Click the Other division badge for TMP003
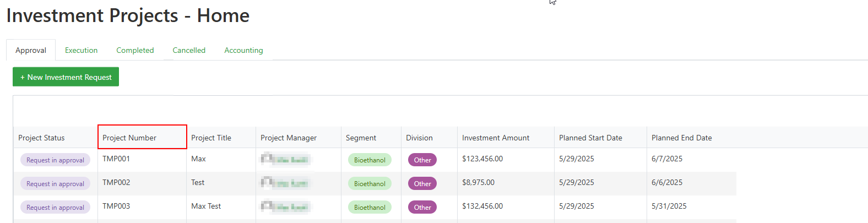This screenshot has width=868, height=223. 422,208
